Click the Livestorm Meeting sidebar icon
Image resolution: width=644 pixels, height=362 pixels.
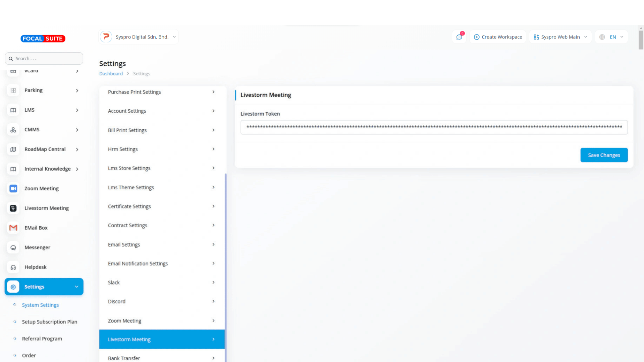[x=13, y=208]
